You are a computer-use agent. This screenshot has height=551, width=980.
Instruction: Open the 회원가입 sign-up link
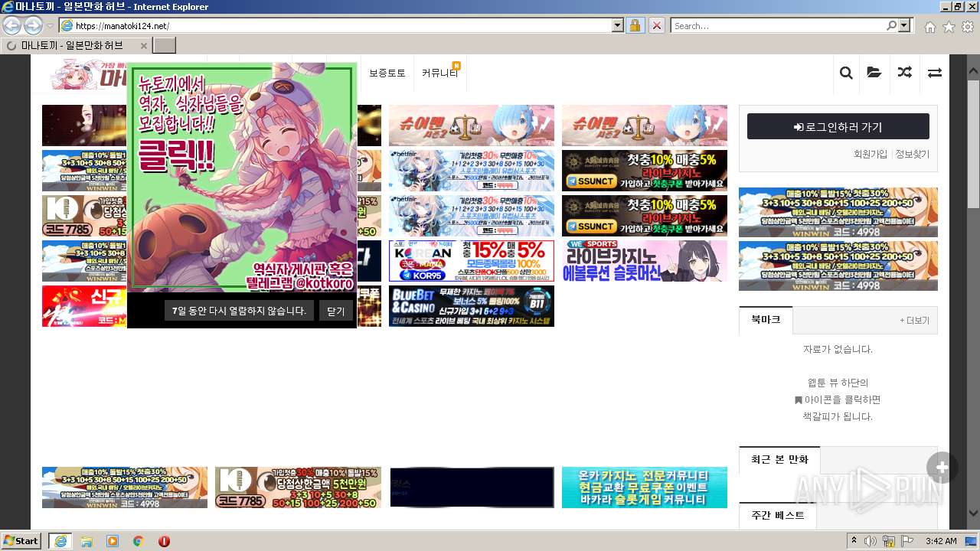(x=871, y=154)
